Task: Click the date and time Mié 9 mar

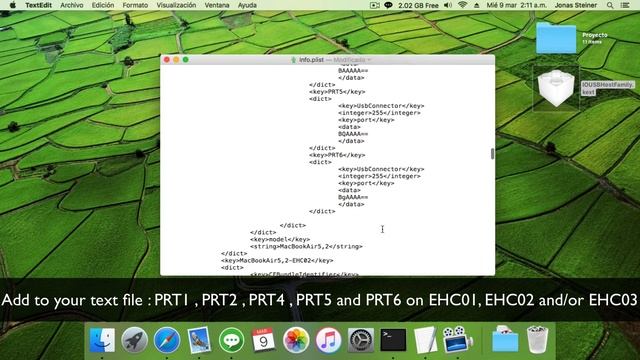Action: (x=516, y=5)
